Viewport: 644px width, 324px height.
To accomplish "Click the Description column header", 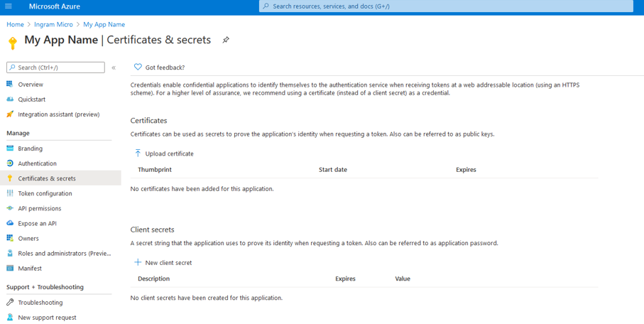I will click(153, 279).
